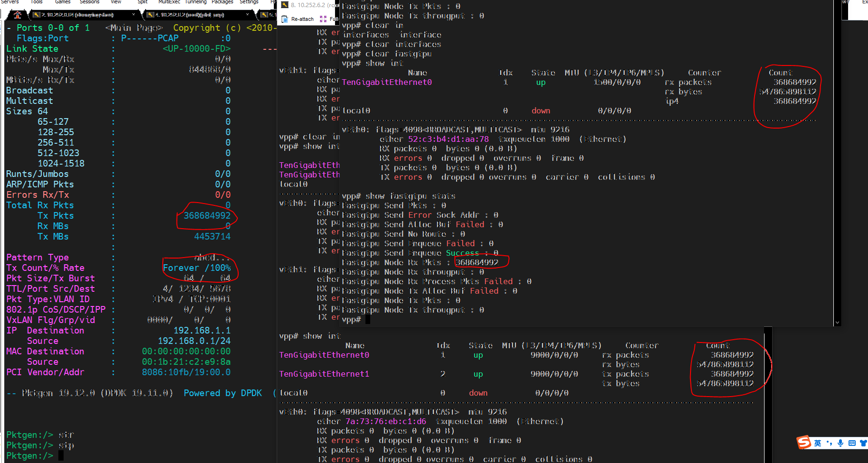Open the home tab with the house icon
This screenshot has height=463, width=868.
[18, 15]
